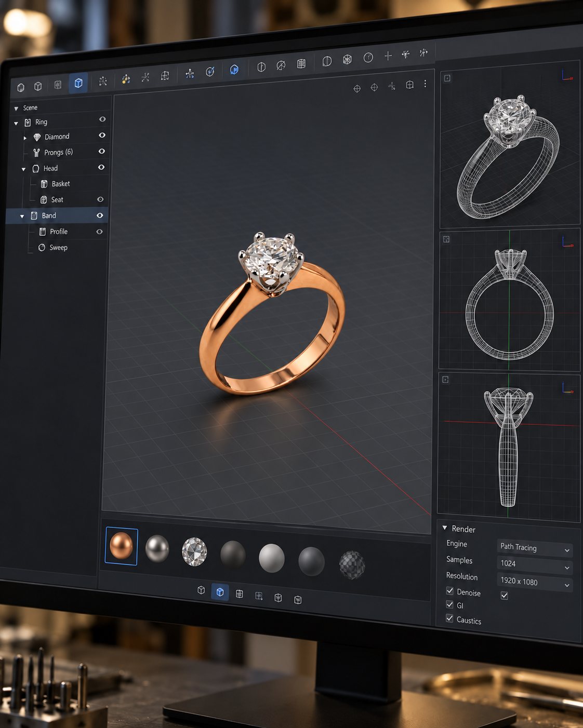Collapse the Render panel section
This screenshot has width=583, height=728.
[445, 528]
